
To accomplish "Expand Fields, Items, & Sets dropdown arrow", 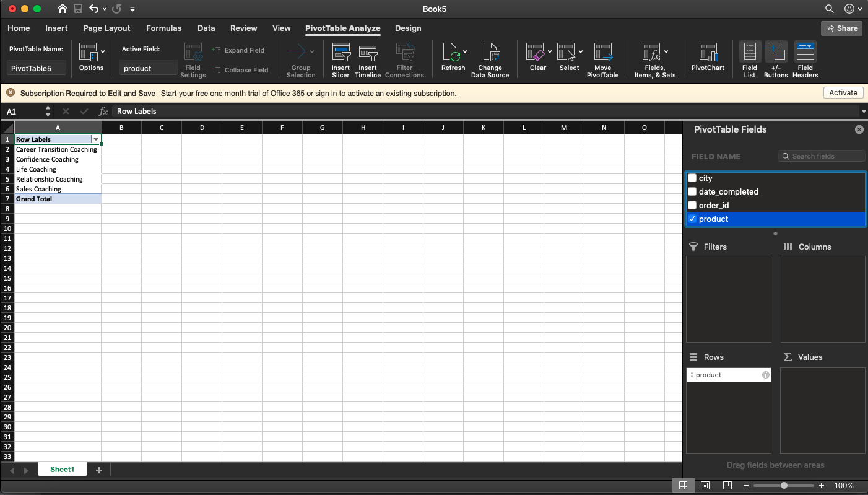I will click(x=666, y=52).
